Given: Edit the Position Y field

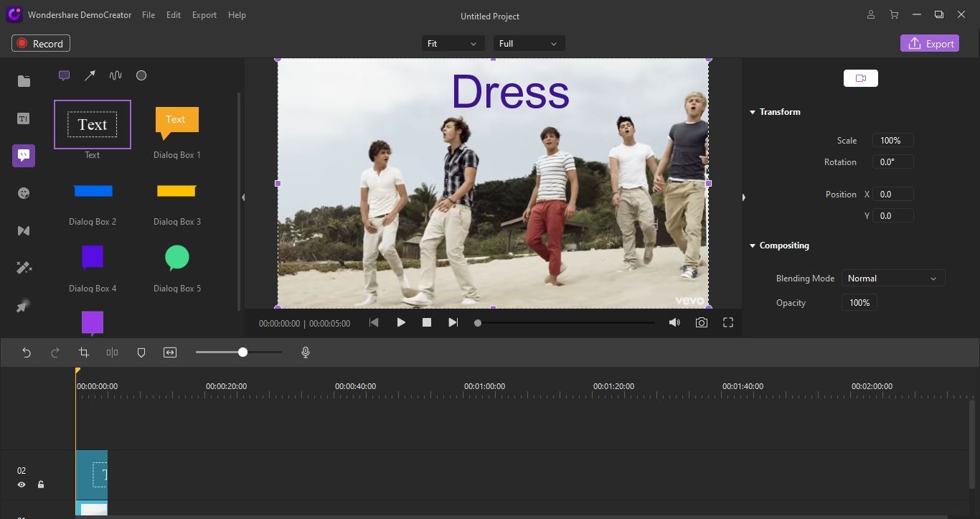Looking at the screenshot, I should tap(892, 215).
